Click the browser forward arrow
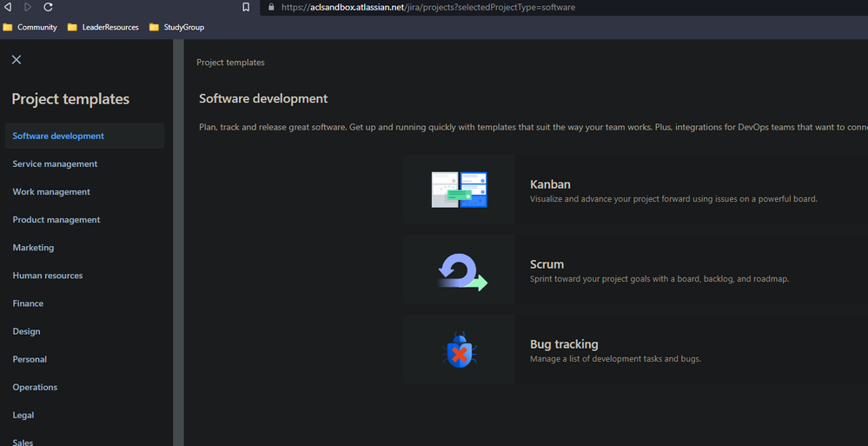This screenshot has height=446, width=868. tap(28, 7)
